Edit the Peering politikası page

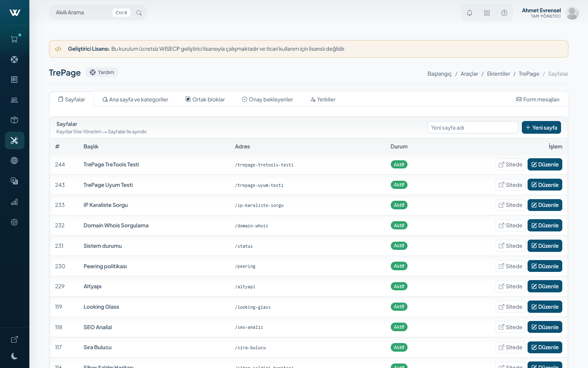[545, 266]
